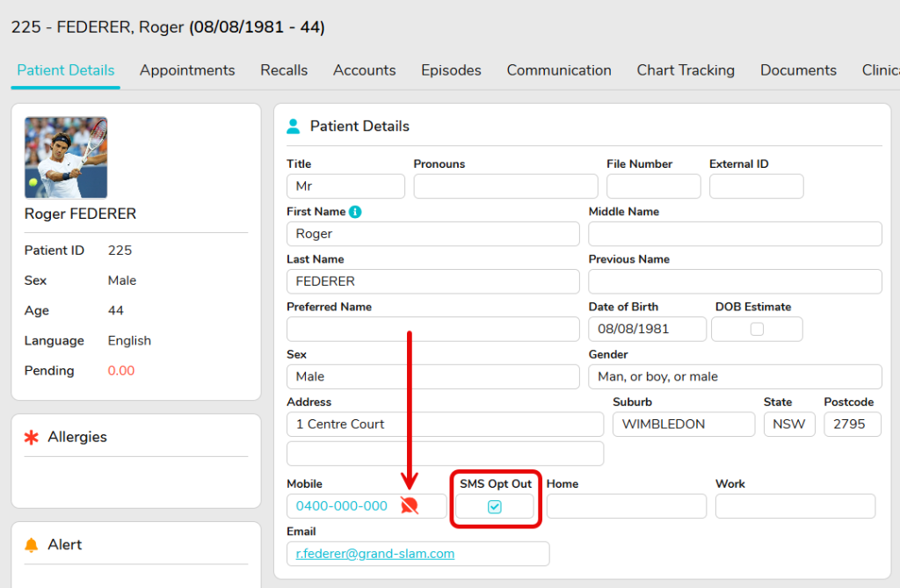Click the First Name info icon

point(355,212)
